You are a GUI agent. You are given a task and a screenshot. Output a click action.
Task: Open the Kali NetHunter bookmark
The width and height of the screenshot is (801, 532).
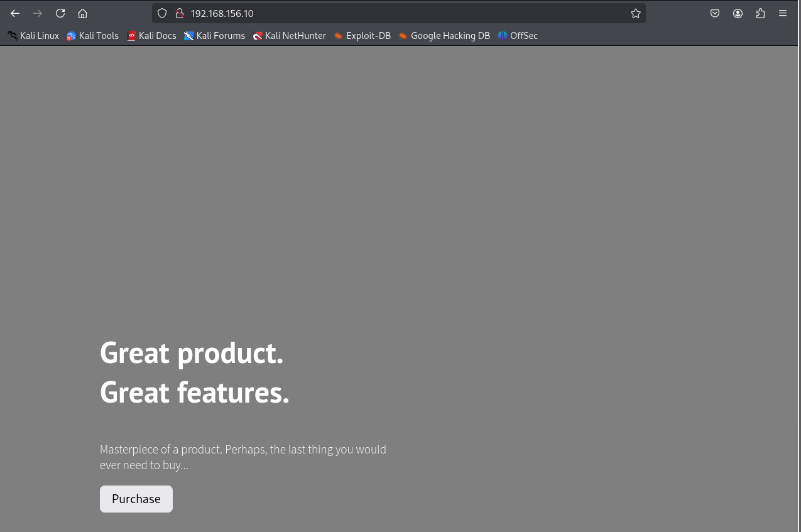point(289,36)
